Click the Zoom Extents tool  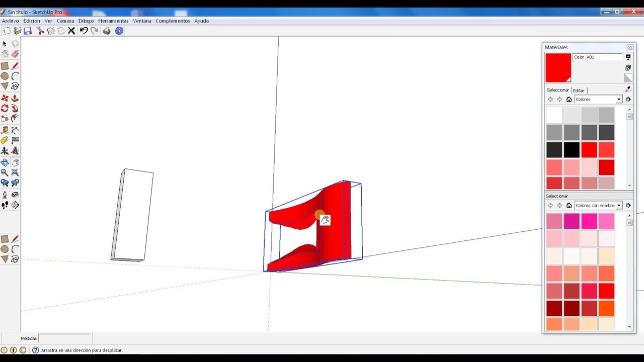(x=15, y=172)
